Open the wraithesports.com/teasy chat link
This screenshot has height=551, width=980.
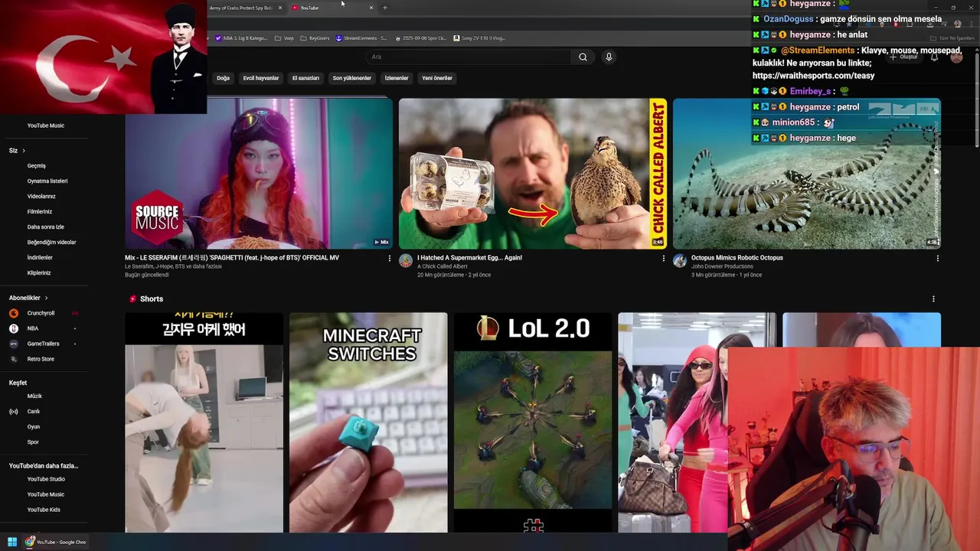coord(813,76)
